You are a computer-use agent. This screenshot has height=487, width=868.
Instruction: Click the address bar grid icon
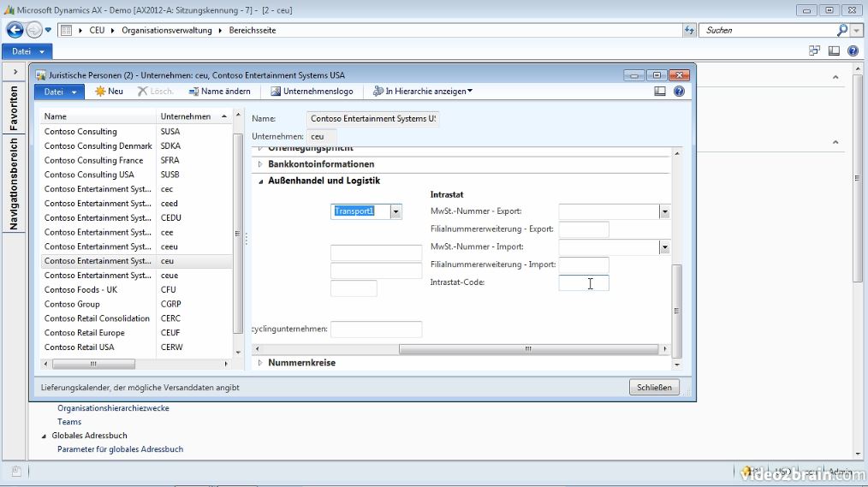66,31
